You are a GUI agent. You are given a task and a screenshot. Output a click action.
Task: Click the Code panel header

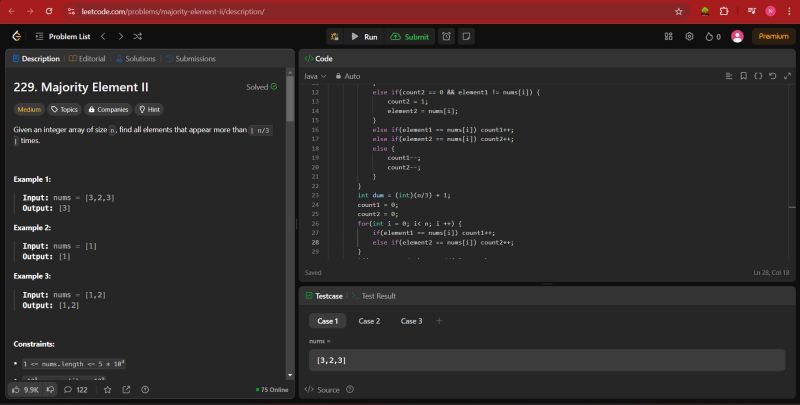(319, 59)
